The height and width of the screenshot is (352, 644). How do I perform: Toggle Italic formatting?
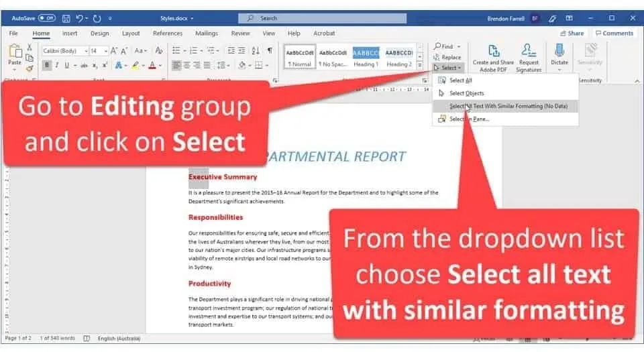[x=56, y=65]
